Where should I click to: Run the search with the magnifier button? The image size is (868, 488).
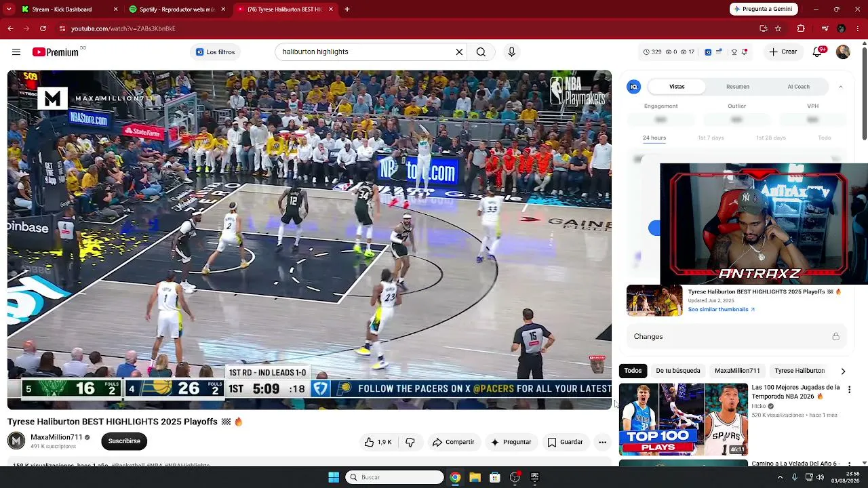point(481,52)
